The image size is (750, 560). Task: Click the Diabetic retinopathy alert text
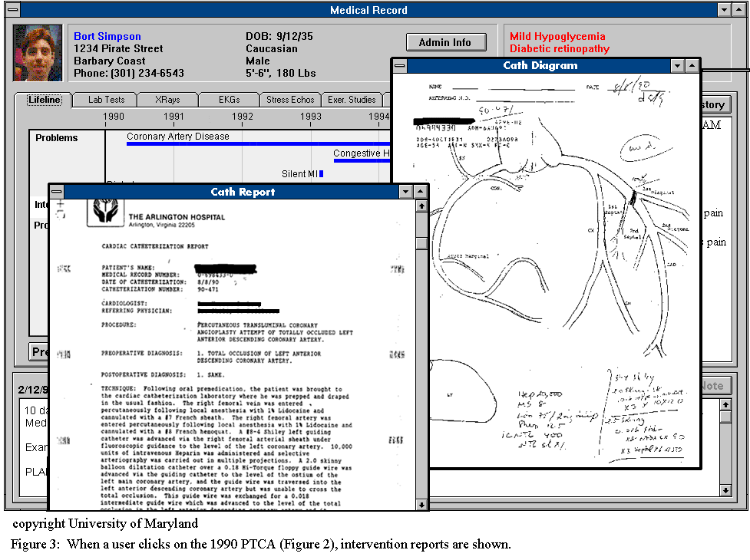click(x=559, y=49)
